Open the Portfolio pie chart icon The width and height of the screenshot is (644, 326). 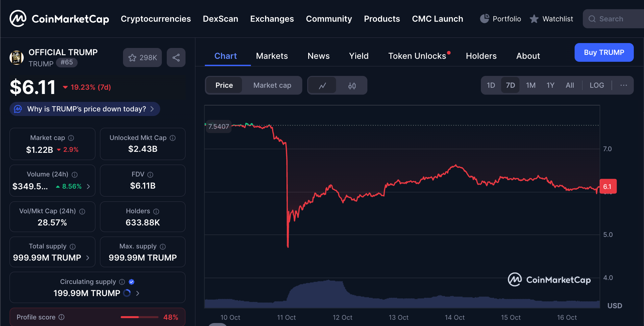[484, 19]
